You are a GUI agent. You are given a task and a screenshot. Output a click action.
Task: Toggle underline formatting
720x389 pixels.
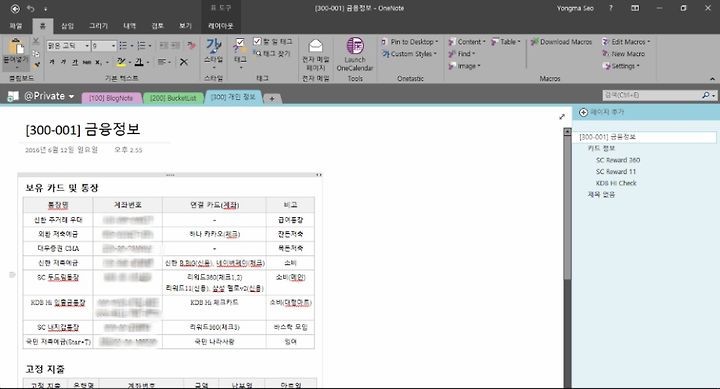(x=75, y=62)
